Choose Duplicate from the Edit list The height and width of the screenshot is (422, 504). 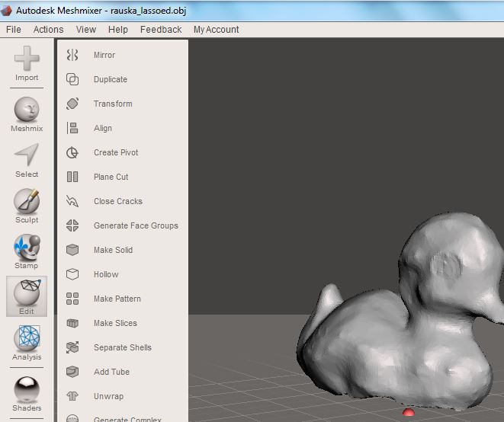point(111,79)
